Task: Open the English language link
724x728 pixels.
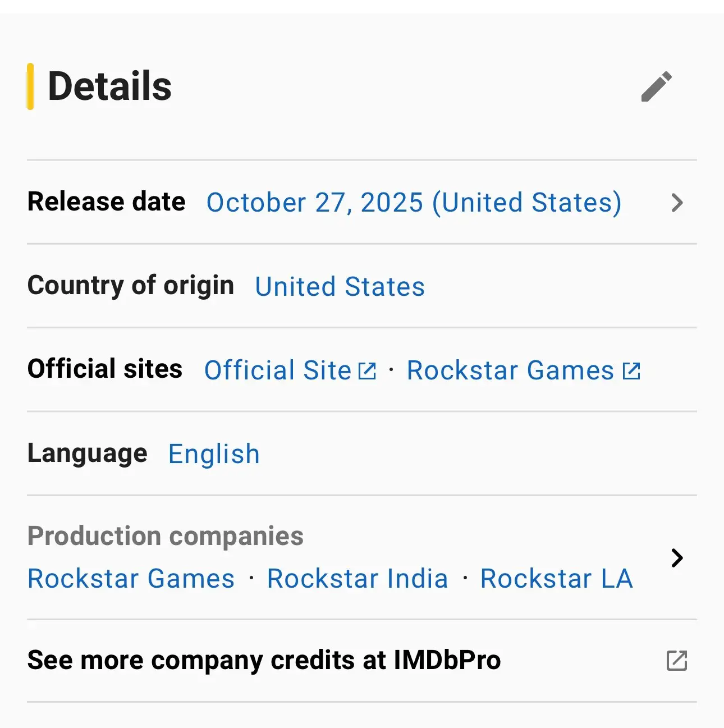Action: tap(214, 454)
